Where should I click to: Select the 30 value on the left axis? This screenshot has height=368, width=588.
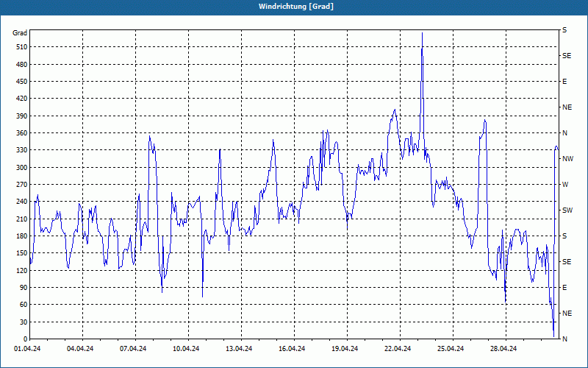24,322
